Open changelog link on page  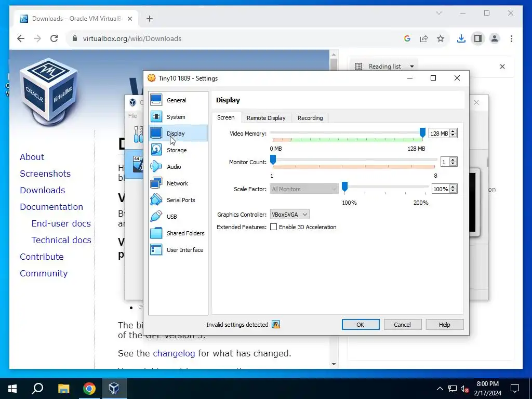tap(174, 353)
